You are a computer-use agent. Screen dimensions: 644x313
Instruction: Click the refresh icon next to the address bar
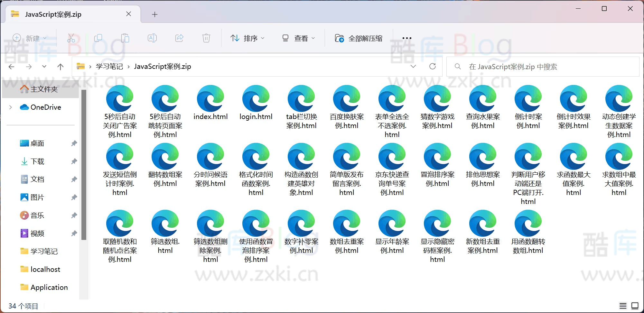[x=432, y=66]
